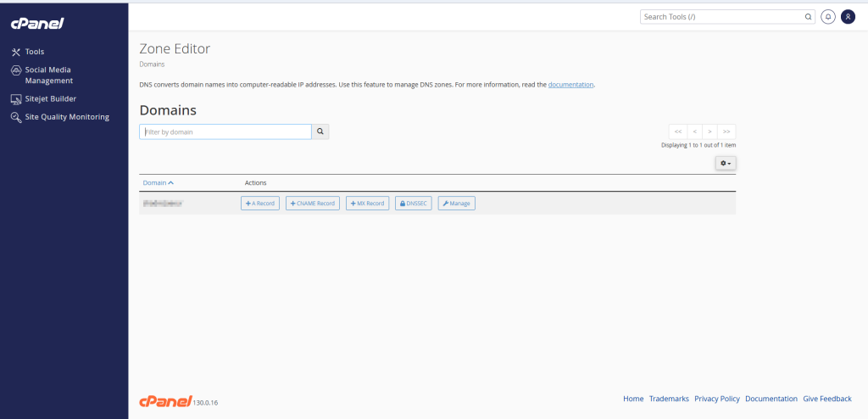The width and height of the screenshot is (868, 419).
Task: Sort the list by Domain column
Action: pyautogui.click(x=158, y=182)
